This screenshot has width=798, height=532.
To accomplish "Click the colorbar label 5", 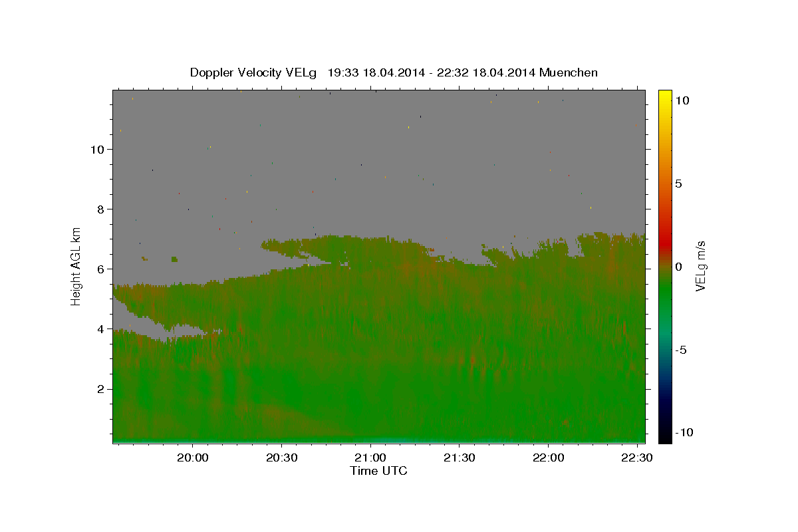I will [678, 184].
